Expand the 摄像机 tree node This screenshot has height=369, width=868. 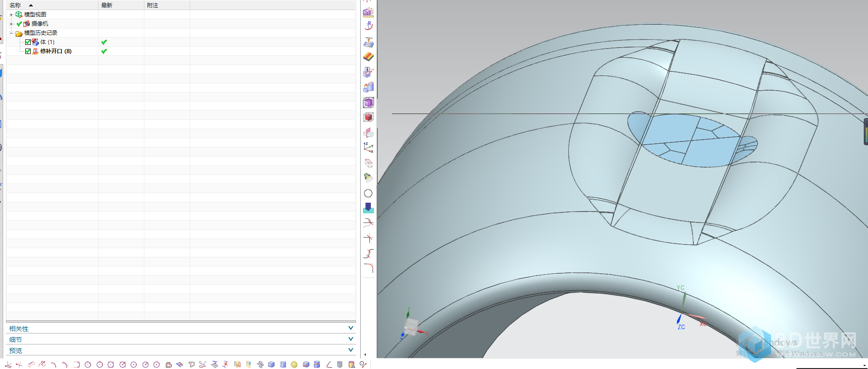click(11, 24)
